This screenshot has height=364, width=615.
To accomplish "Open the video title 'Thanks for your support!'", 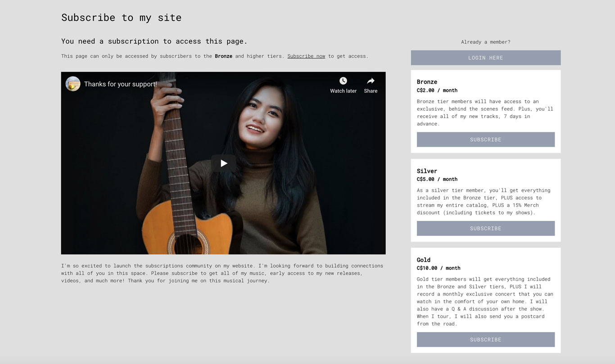I will click(x=121, y=84).
